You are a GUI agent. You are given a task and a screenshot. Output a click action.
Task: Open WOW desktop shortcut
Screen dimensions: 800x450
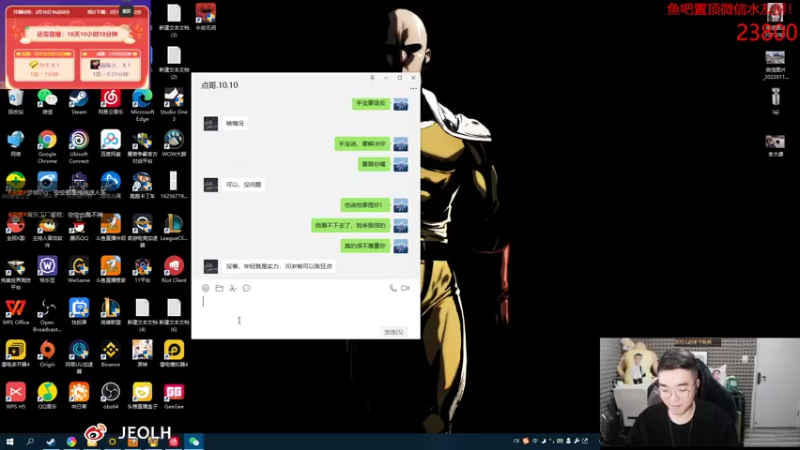tap(174, 143)
